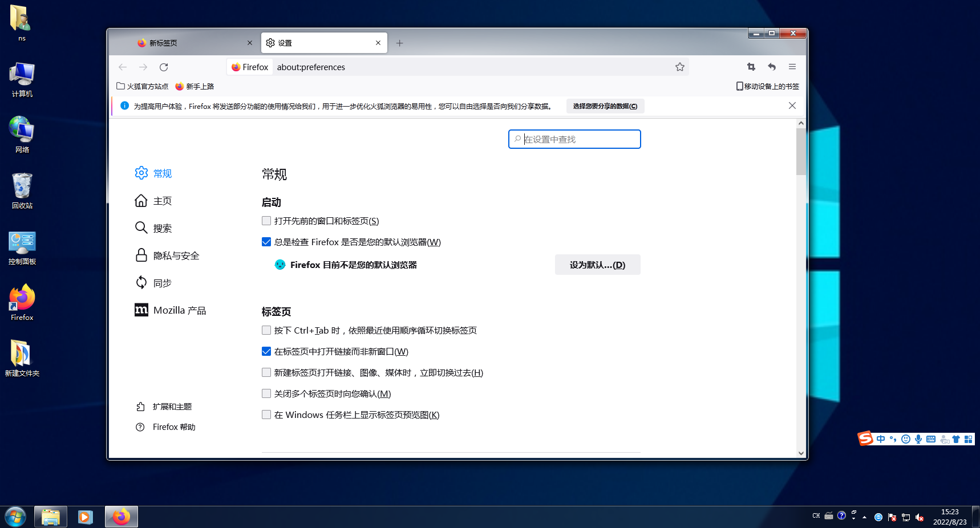Screen dimensions: 980x528
Task: Select the ns folder on desktop
Action: (22, 23)
